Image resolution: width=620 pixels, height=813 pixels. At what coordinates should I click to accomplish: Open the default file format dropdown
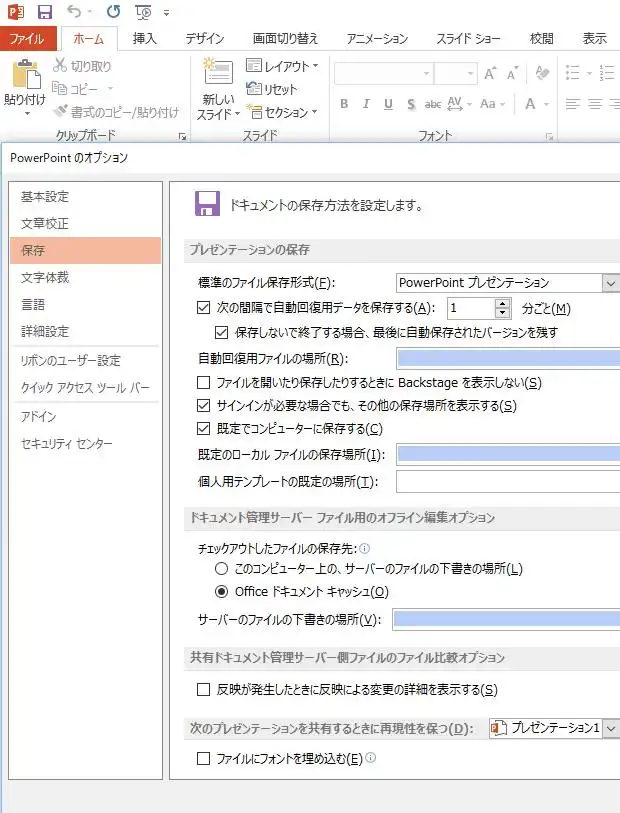pos(610,283)
